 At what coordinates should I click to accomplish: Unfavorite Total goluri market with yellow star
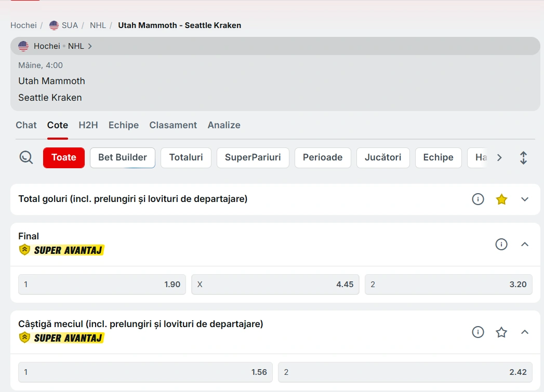(x=501, y=199)
